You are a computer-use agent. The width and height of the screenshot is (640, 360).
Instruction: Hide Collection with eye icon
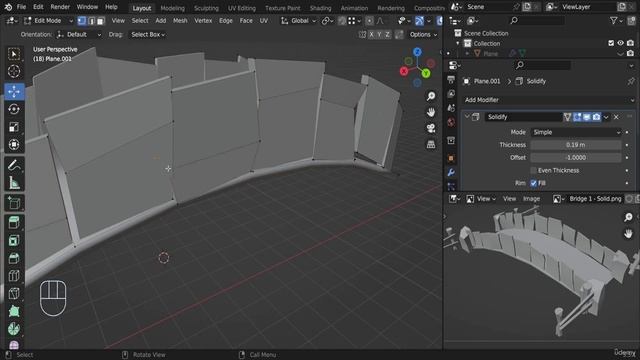pos(620,43)
